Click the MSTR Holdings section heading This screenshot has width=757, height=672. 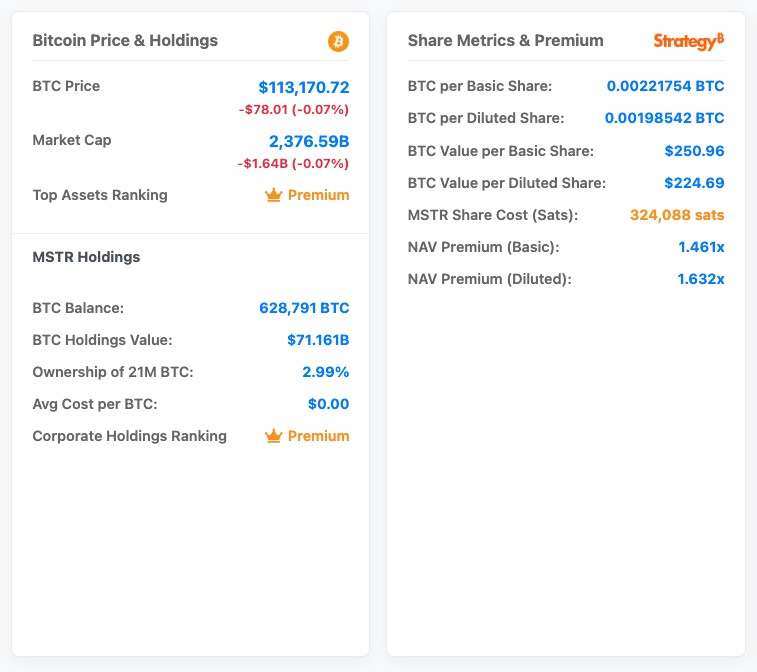[86, 257]
